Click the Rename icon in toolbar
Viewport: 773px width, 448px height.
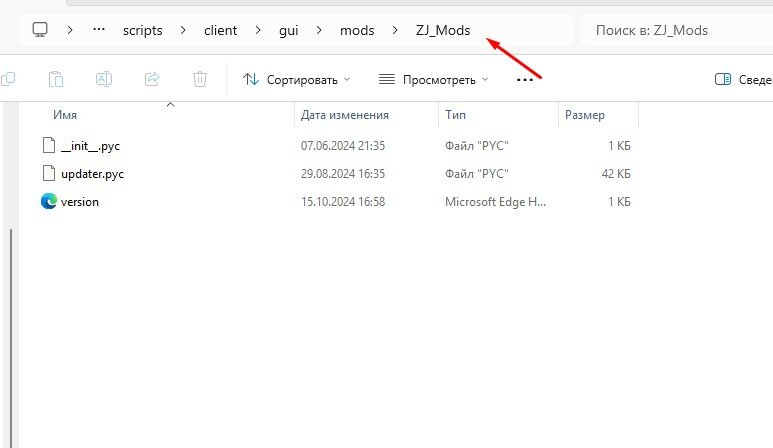tap(104, 79)
